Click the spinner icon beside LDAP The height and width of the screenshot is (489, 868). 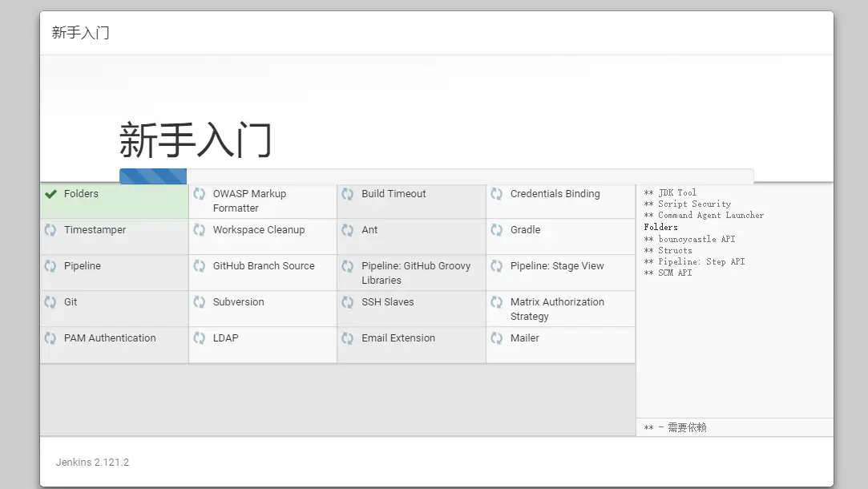pos(200,337)
